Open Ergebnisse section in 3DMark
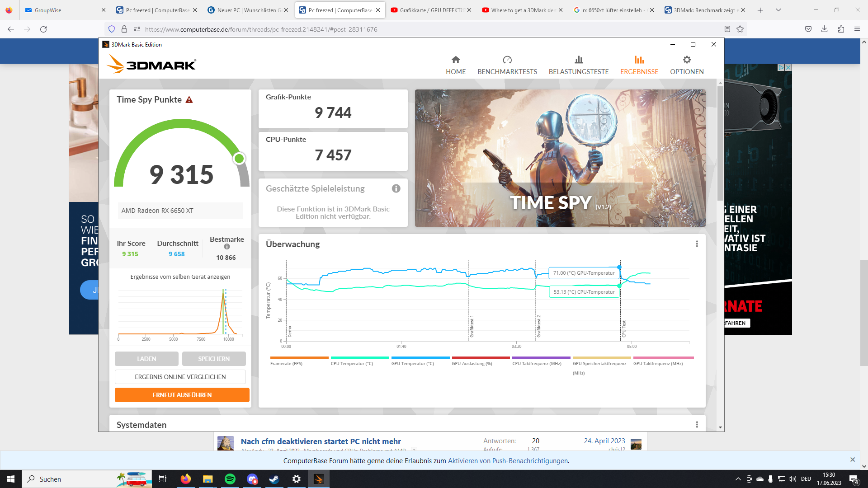 [639, 65]
